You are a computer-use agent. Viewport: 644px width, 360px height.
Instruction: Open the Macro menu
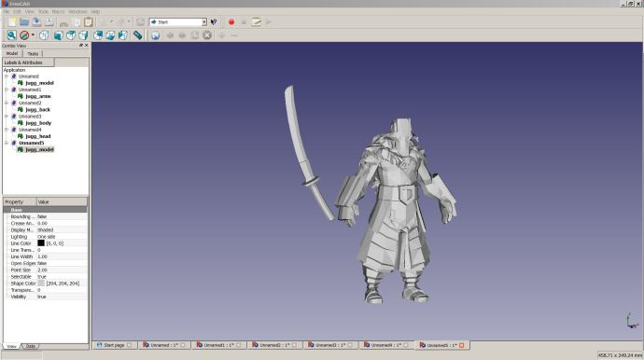58,11
